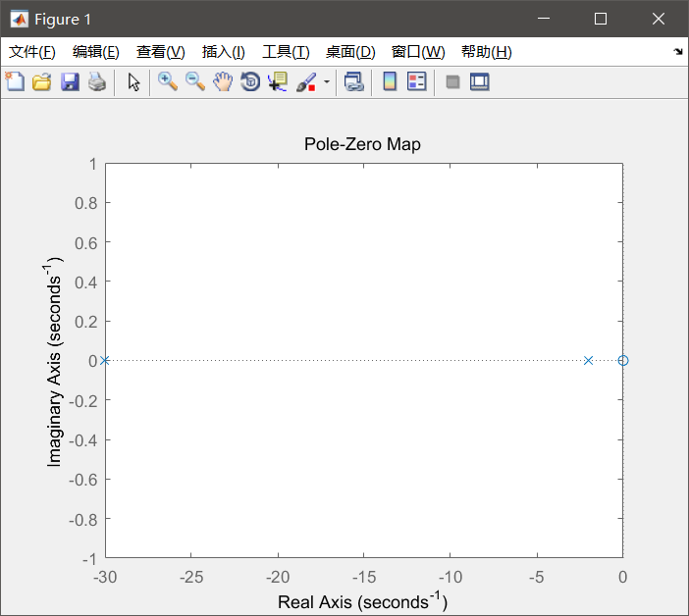Click the Imaginary Axis (seconds⁻¹) label
The height and width of the screenshot is (616, 689).
[x=54, y=362]
